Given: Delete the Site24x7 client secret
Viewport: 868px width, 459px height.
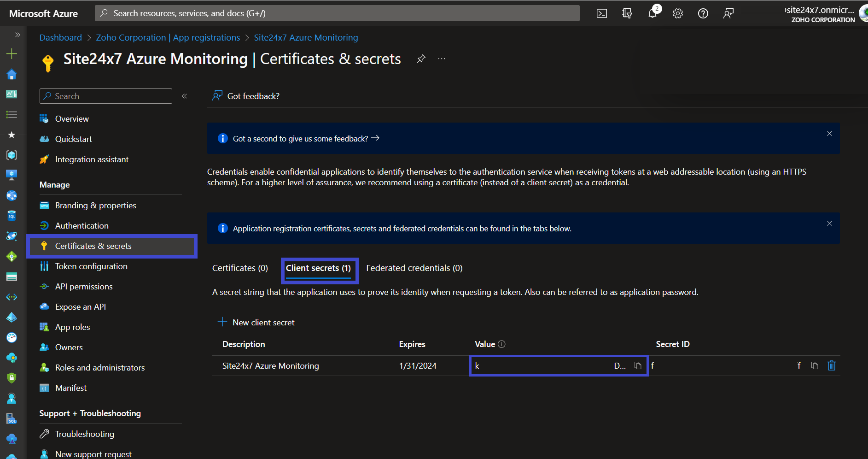Looking at the screenshot, I should tap(832, 365).
